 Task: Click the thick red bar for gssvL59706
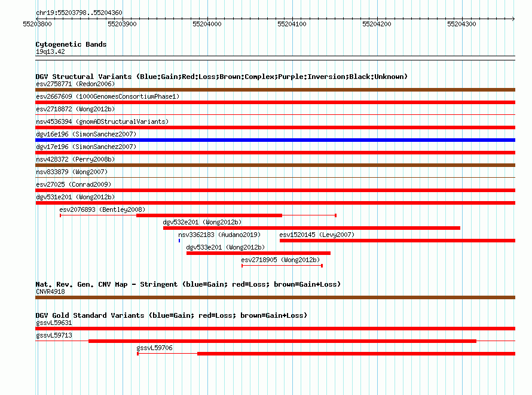click(x=356, y=354)
